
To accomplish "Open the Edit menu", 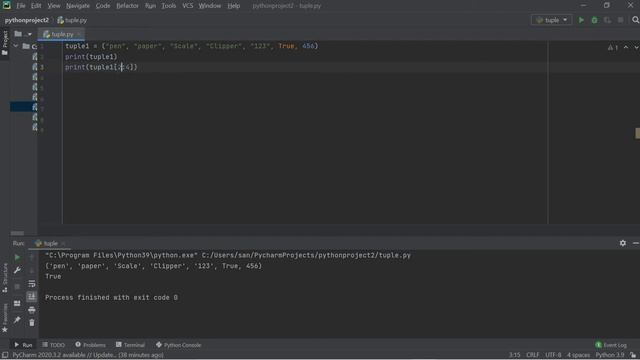I will coord(36,6).
